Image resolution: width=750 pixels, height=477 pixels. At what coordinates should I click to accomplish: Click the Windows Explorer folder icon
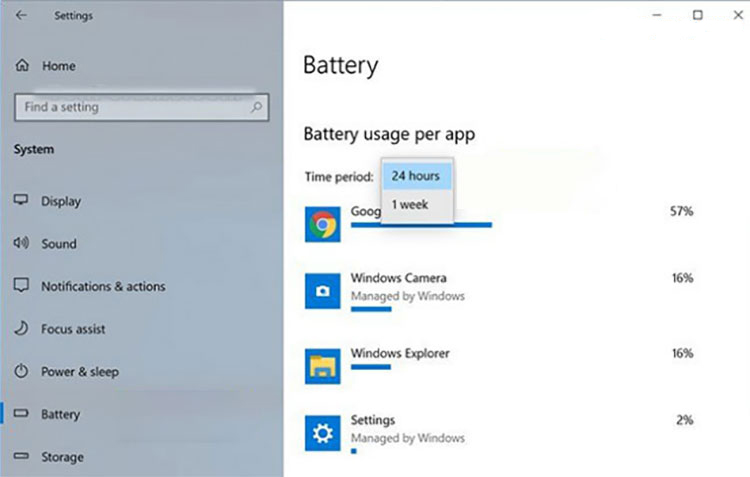click(323, 366)
